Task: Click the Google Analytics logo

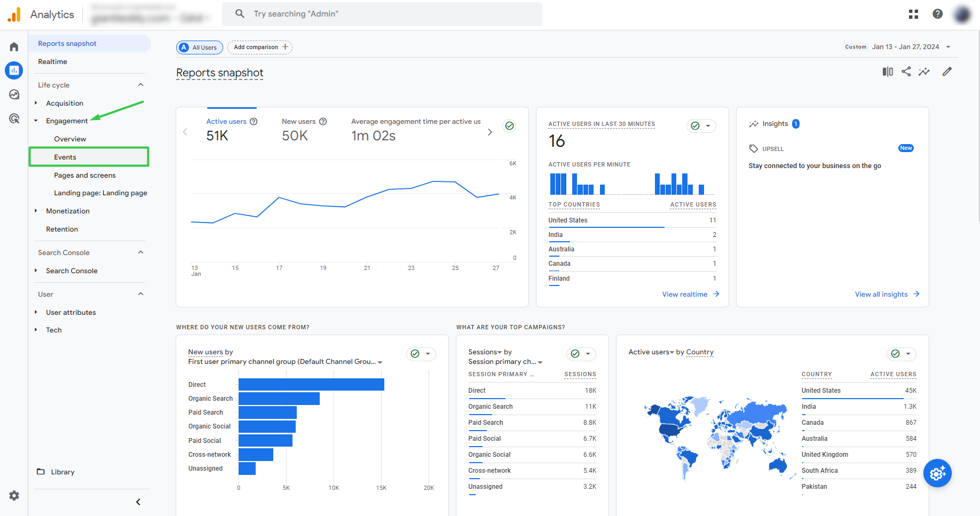Action: 14,14
